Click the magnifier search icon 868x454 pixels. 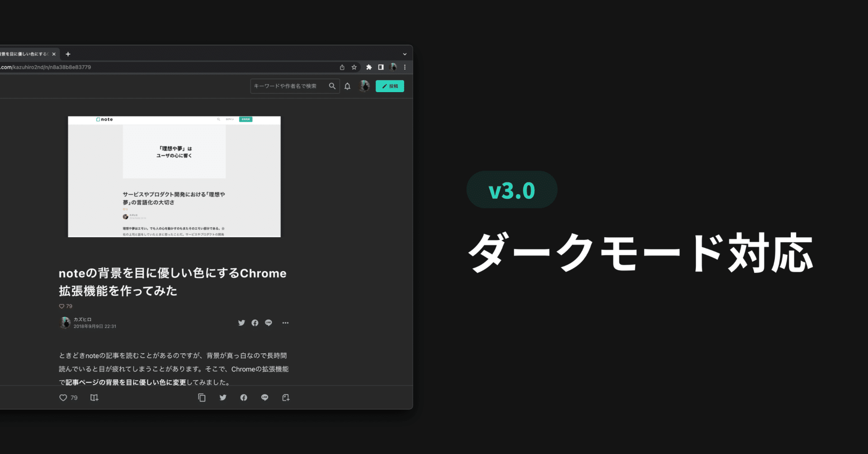[x=332, y=86]
